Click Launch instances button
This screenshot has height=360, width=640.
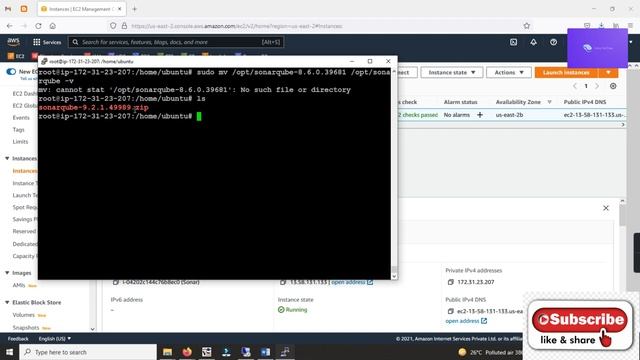tap(567, 72)
